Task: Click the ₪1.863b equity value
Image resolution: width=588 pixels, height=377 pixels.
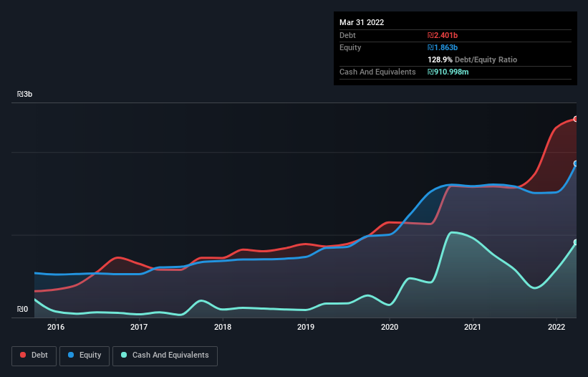Action: [443, 47]
